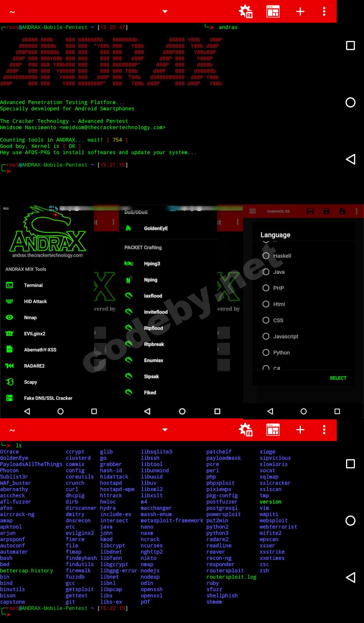
Task: Select Python language radio button
Action: pos(266,352)
